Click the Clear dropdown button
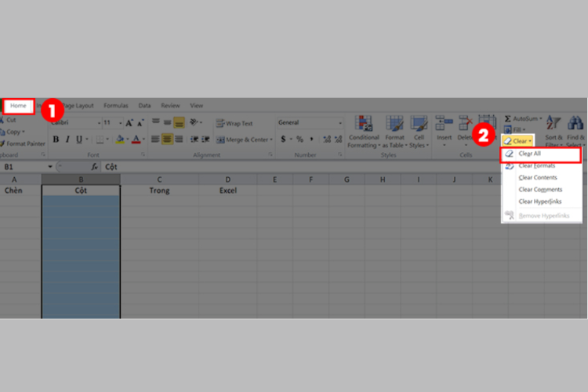This screenshot has width=588, height=392. pos(518,141)
